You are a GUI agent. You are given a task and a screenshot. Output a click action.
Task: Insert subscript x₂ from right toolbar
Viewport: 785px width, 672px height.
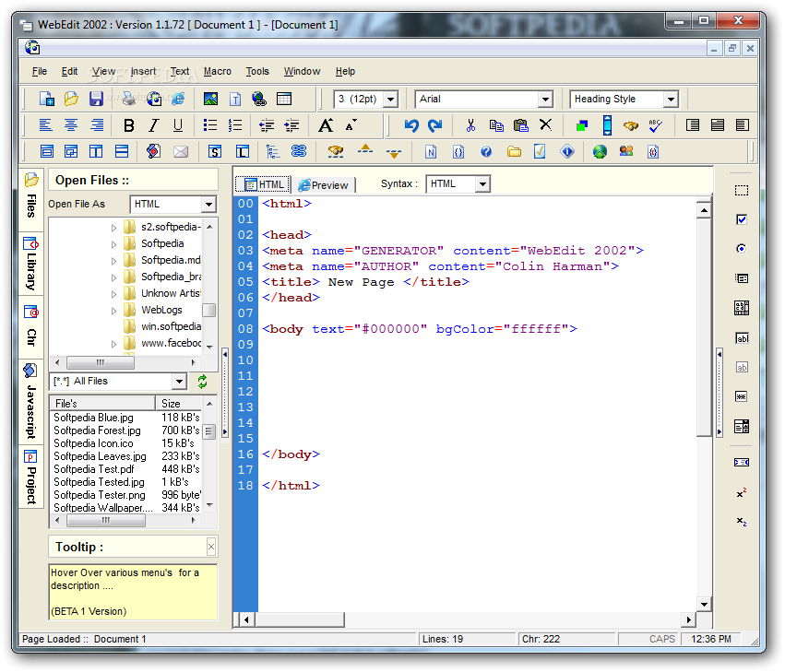pyautogui.click(x=742, y=522)
